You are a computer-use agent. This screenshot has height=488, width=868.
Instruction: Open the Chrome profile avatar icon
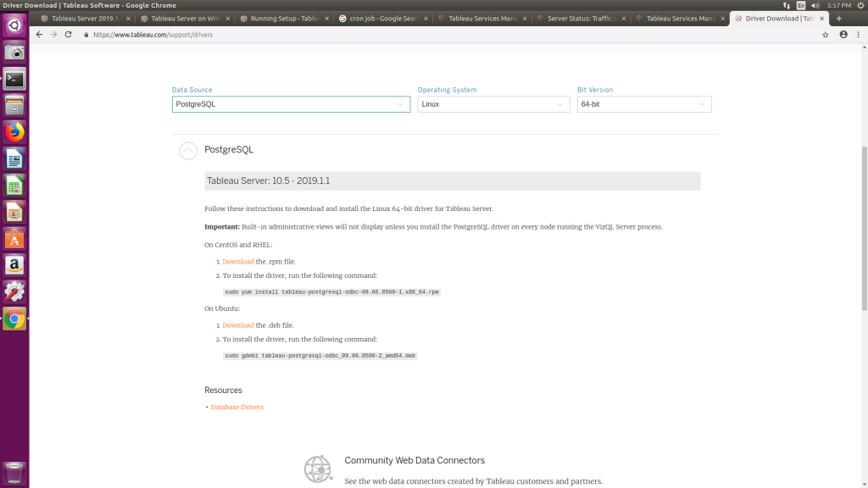843,35
